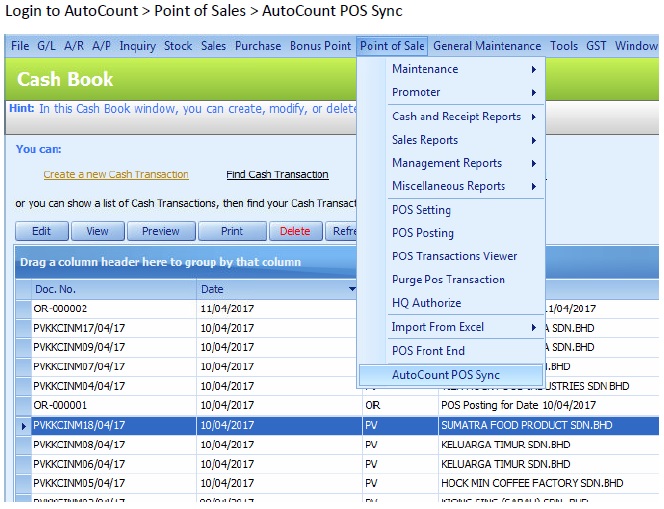Select row PVKKCINM17/04/17

tap(80, 328)
